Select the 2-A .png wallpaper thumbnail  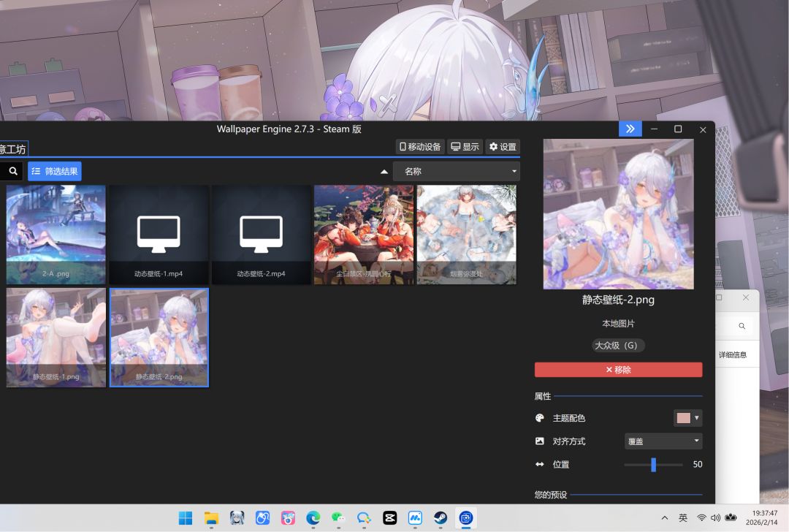coord(56,235)
